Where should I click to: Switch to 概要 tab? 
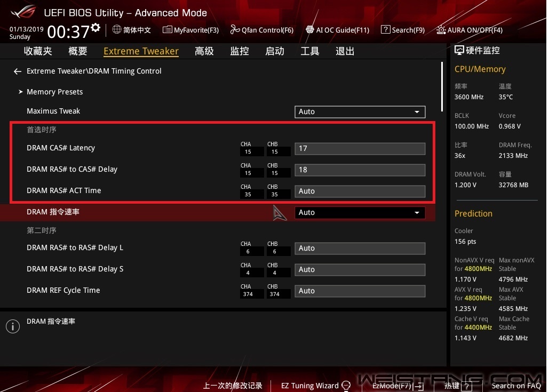[78, 51]
